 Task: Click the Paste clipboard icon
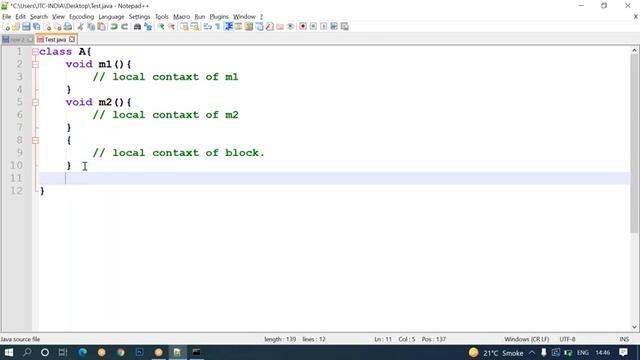tap(101, 27)
